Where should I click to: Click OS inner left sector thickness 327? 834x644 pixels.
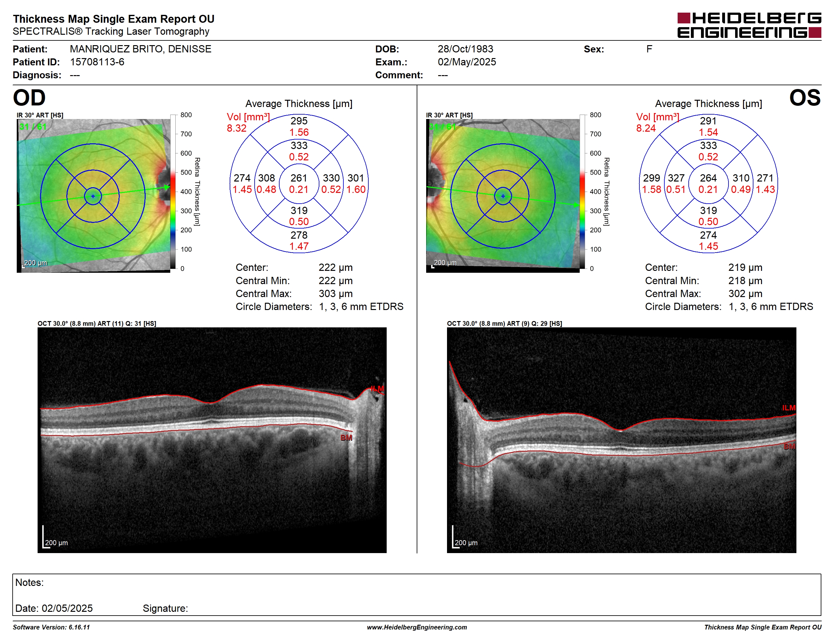[676, 178]
